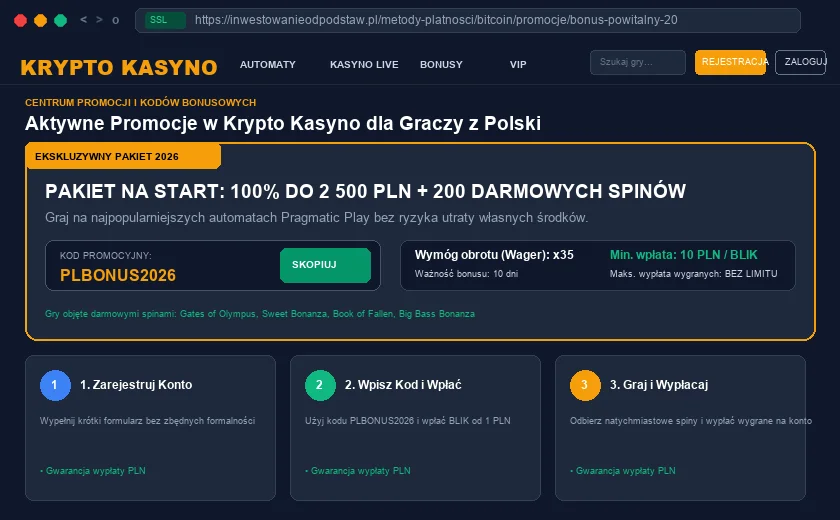This screenshot has width=840, height=520.
Task: Open the KASYNO LIVE menu item
Action: pos(364,65)
